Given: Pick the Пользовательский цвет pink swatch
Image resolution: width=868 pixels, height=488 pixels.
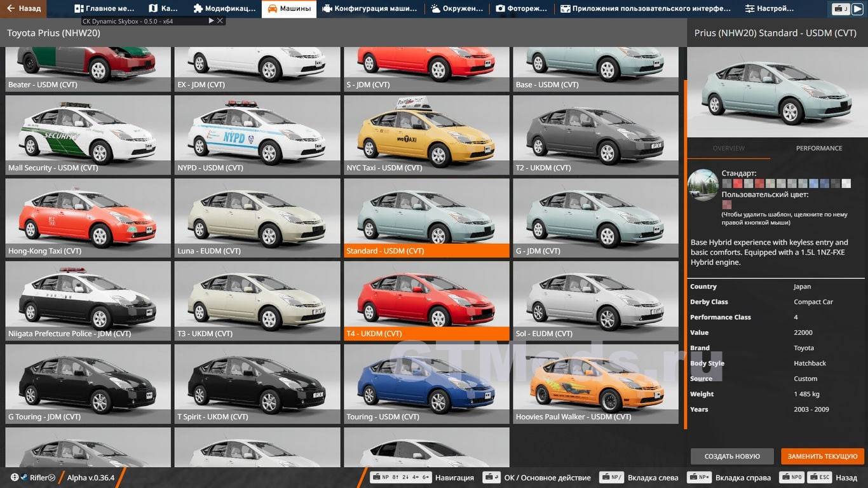Looking at the screenshot, I should click(x=727, y=205).
